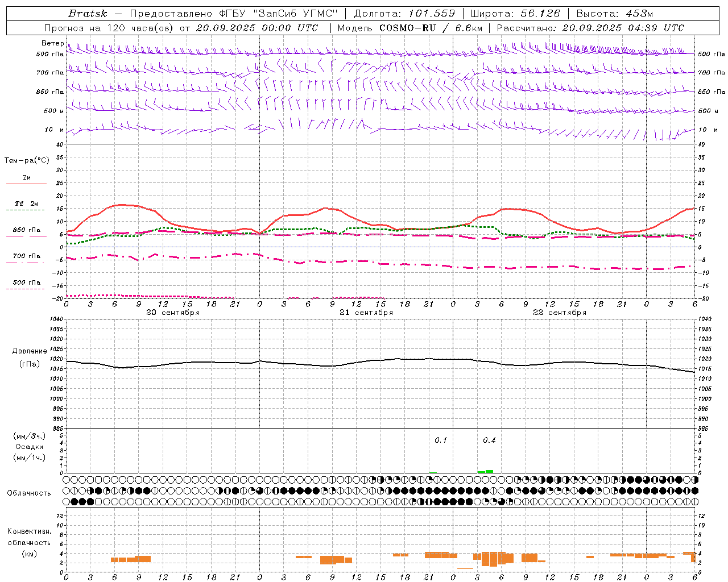Click the '(гПа)' pressure unit label
This screenshot has height=582, width=728.
tap(30, 364)
